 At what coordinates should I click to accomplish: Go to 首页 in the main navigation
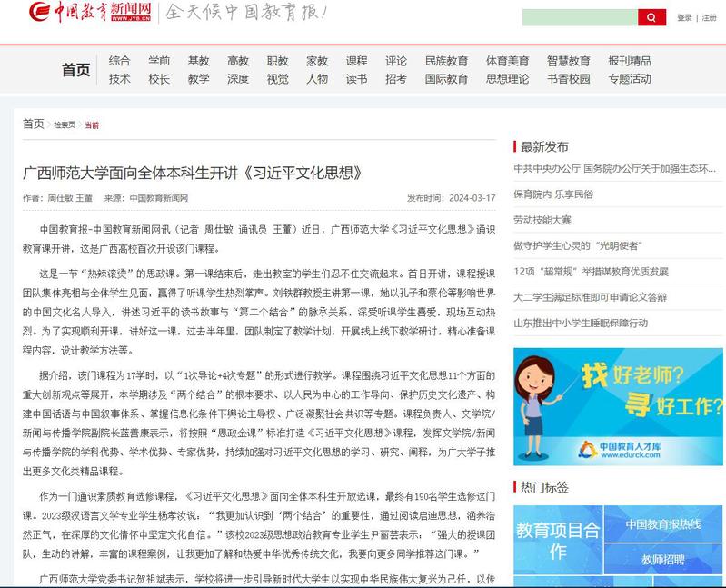76,70
